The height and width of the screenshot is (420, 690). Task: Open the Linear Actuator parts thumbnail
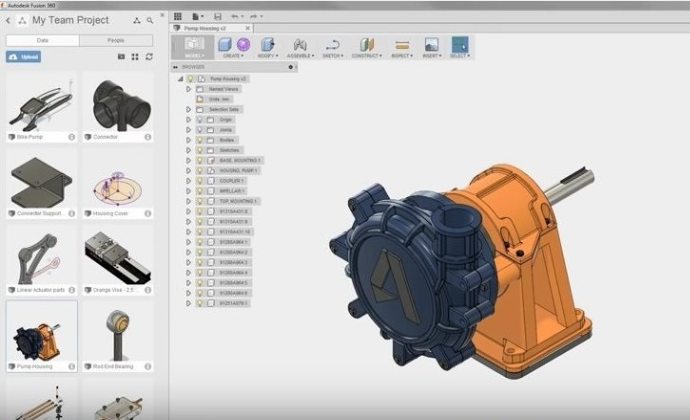point(42,258)
